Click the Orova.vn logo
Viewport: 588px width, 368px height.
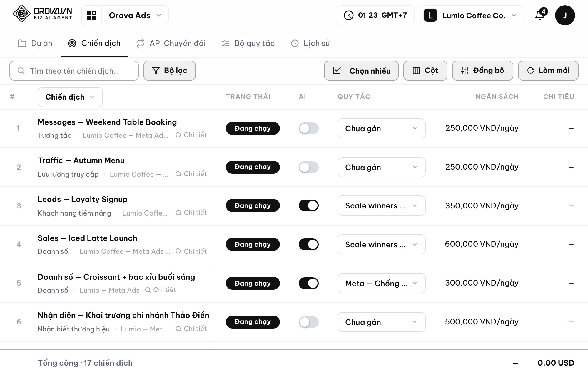43,14
